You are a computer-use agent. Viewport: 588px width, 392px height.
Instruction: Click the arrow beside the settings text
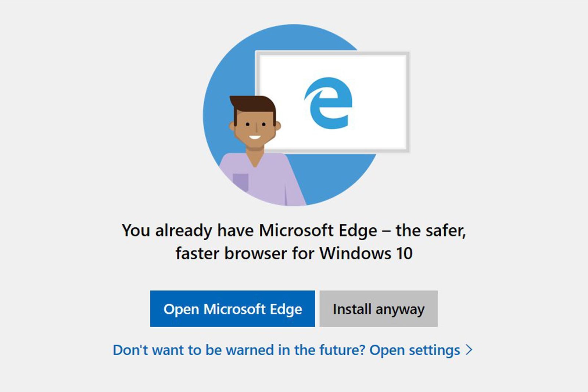point(469,350)
